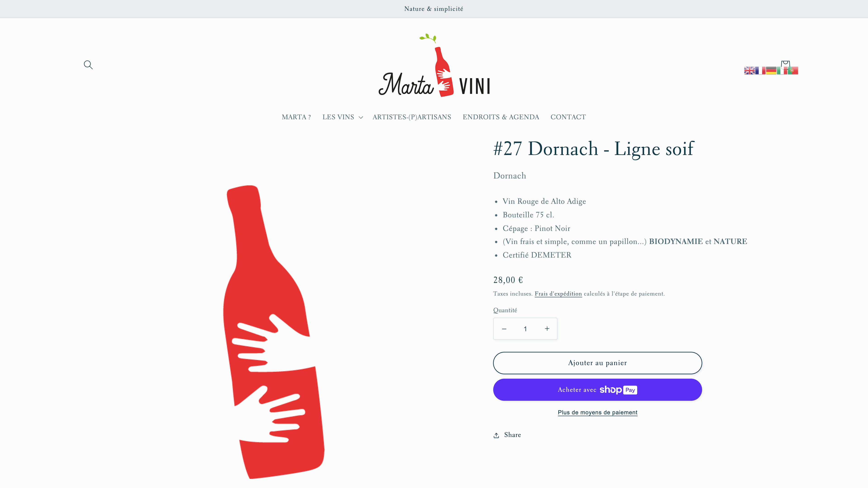Click the Share upload icon

[496, 435]
